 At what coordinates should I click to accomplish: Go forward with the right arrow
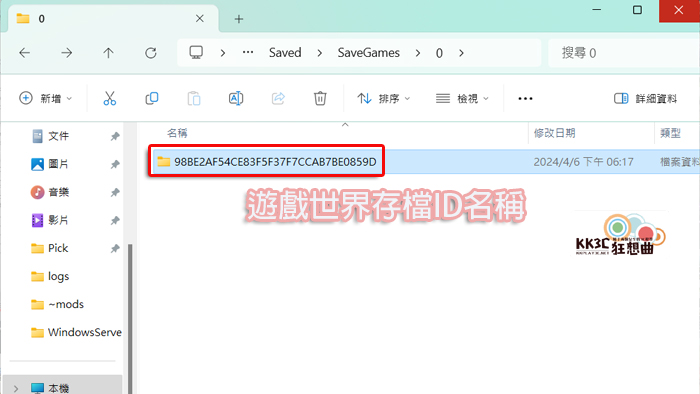click(67, 53)
